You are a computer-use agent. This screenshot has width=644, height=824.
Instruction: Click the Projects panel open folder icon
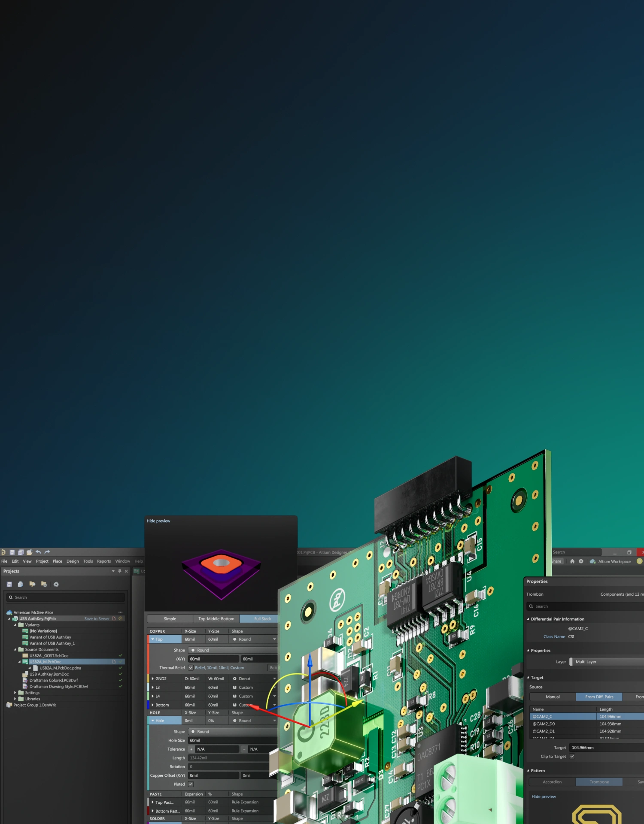coord(32,584)
